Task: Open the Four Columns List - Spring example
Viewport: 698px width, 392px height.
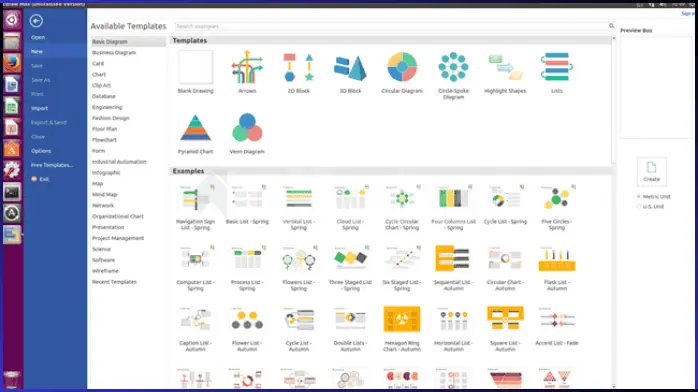Action: coord(453,207)
